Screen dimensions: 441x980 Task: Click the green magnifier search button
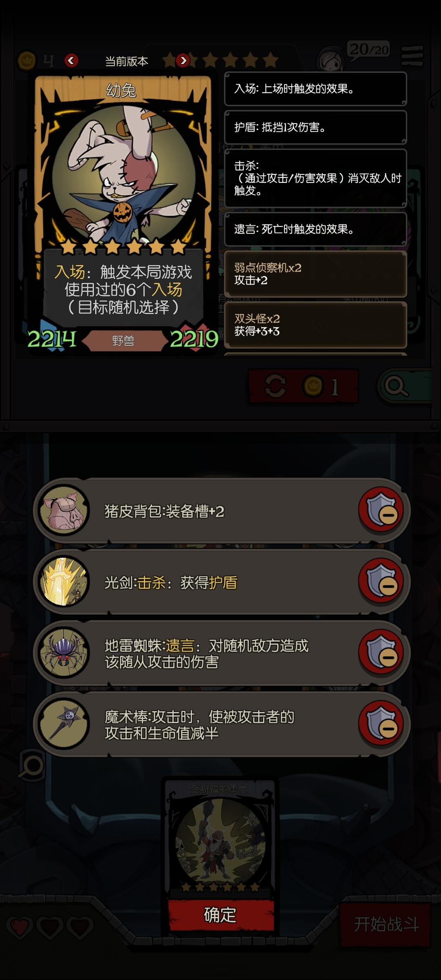click(x=405, y=386)
